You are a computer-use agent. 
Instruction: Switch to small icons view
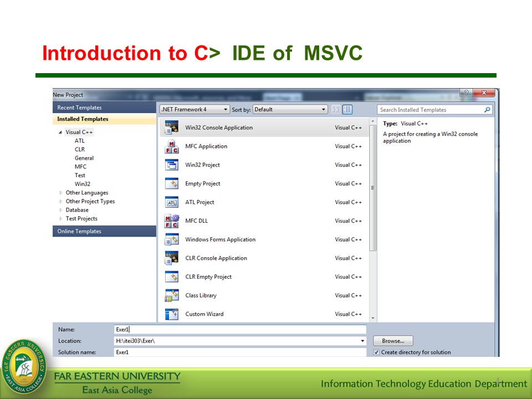coord(336,110)
